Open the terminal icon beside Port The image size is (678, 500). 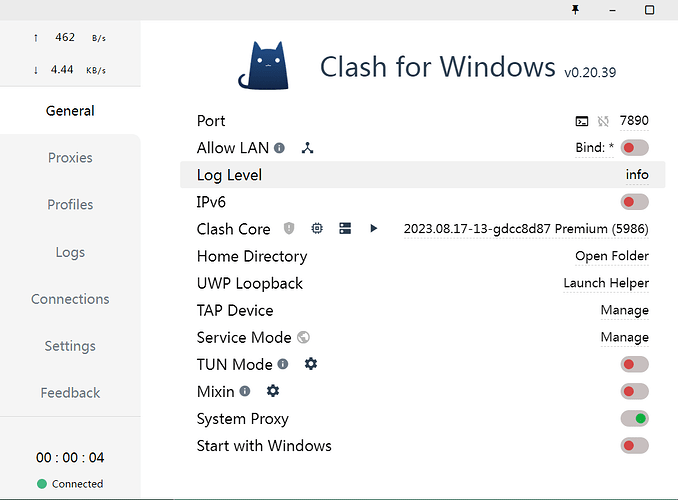click(582, 121)
